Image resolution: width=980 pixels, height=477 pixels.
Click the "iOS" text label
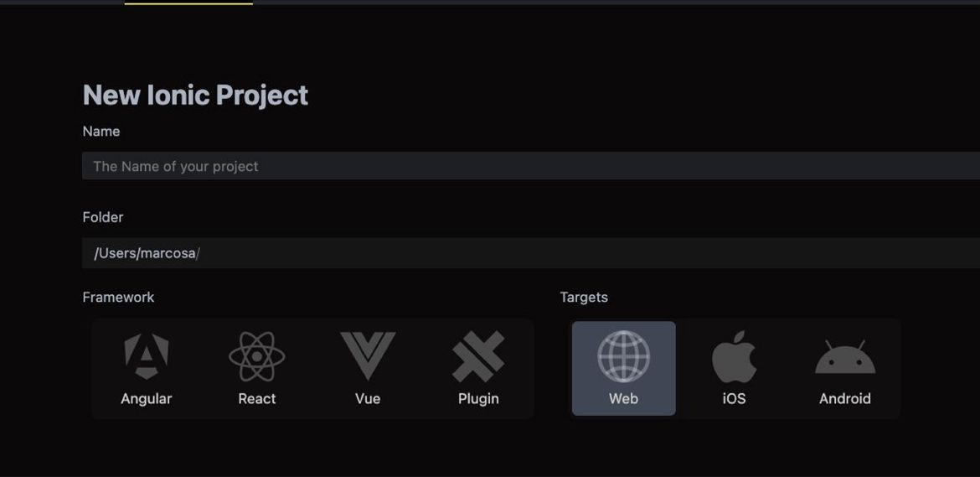coord(734,399)
